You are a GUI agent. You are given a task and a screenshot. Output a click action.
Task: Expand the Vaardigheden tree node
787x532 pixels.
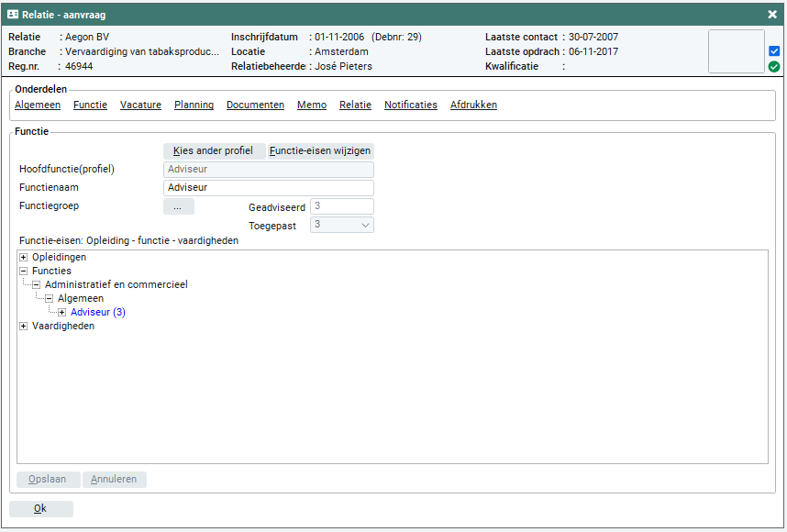[24, 327]
